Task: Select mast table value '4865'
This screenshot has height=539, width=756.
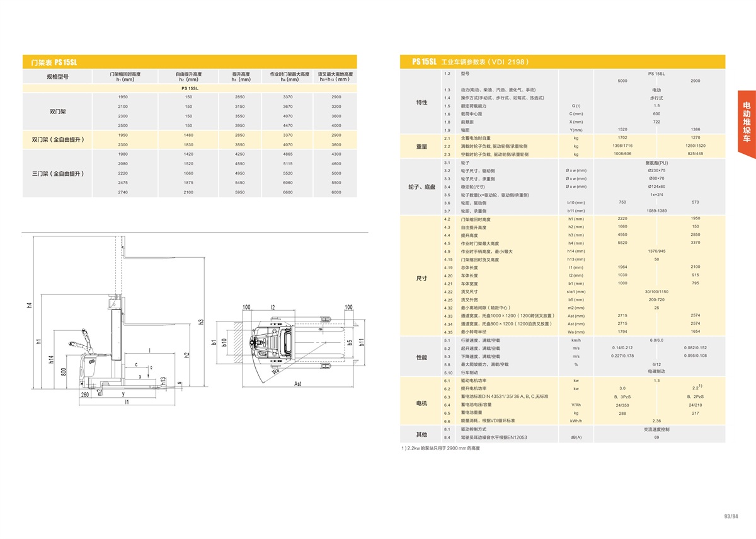Action: (288, 154)
